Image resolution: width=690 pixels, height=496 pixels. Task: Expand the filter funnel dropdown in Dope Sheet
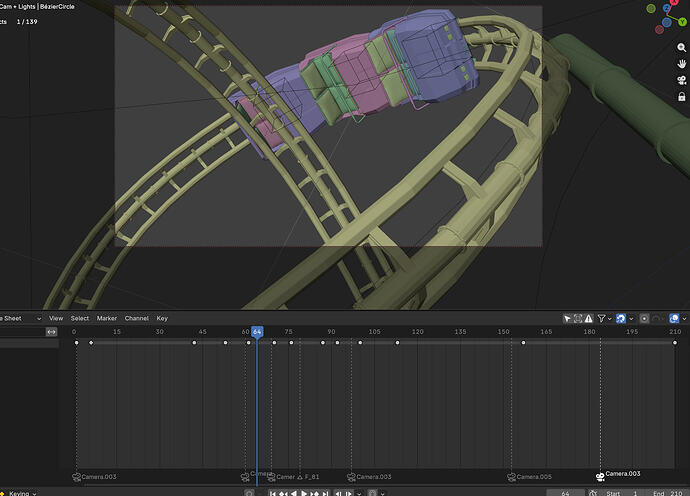tap(604, 318)
